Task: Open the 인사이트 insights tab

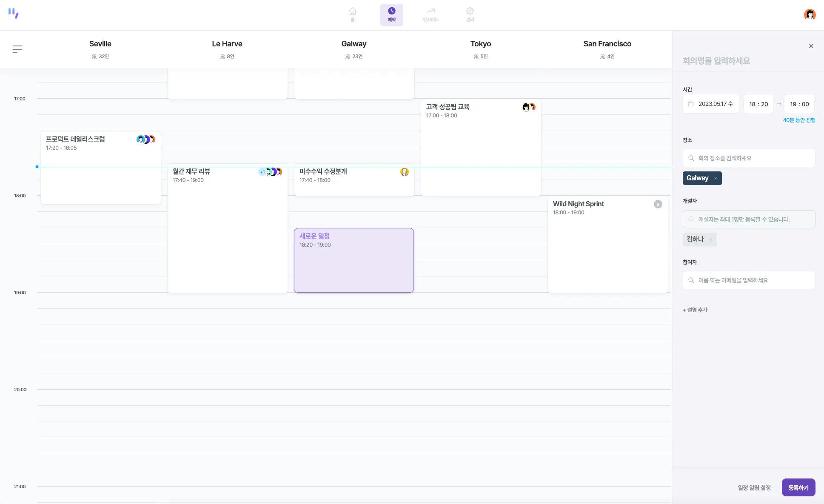Action: 431,14
